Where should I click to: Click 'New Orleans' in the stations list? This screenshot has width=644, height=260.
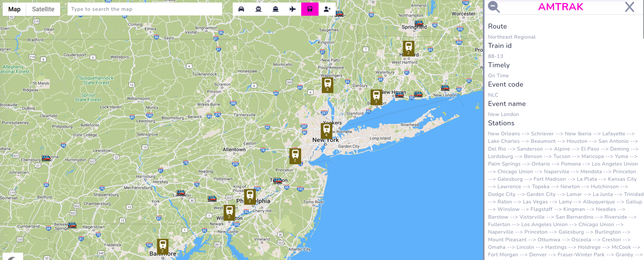pos(504,134)
